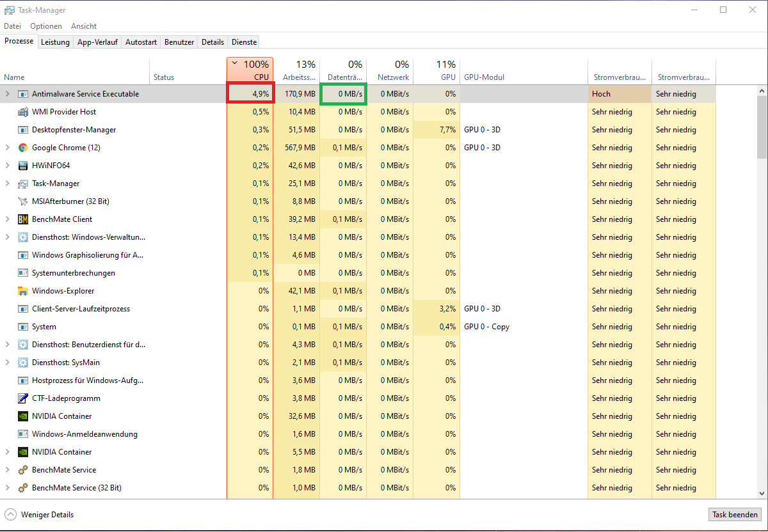Switch to the App-Verlauf tab
The width and height of the screenshot is (768, 532).
97,42
